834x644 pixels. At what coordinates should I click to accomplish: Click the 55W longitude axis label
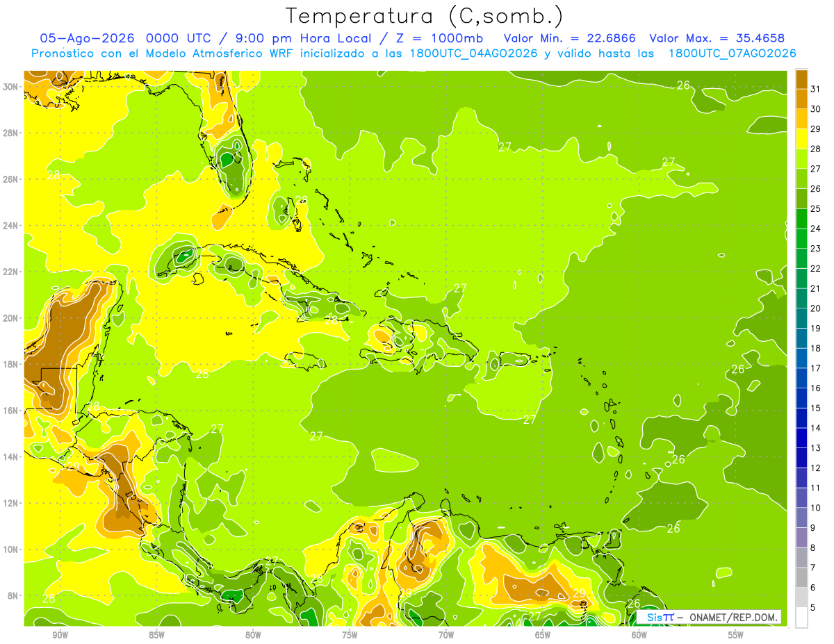click(736, 635)
